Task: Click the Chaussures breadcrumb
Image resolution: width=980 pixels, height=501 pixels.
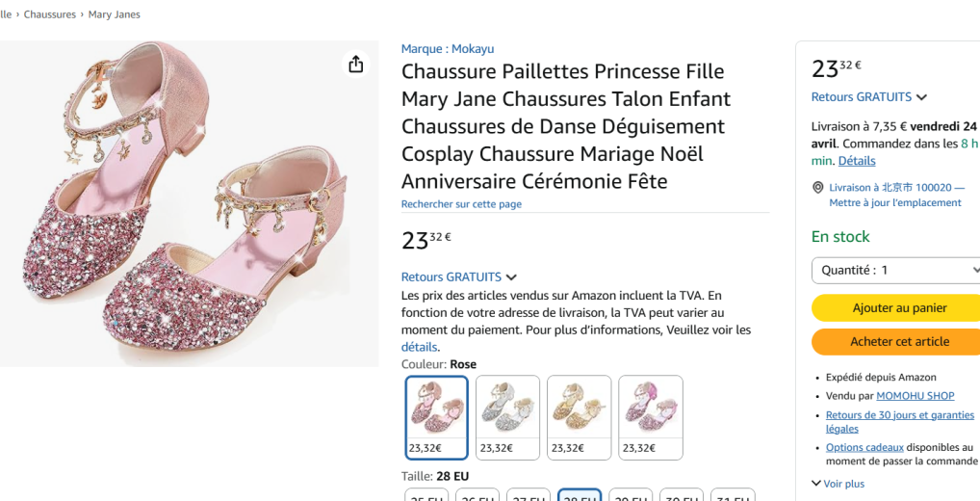Action: pyautogui.click(x=50, y=14)
